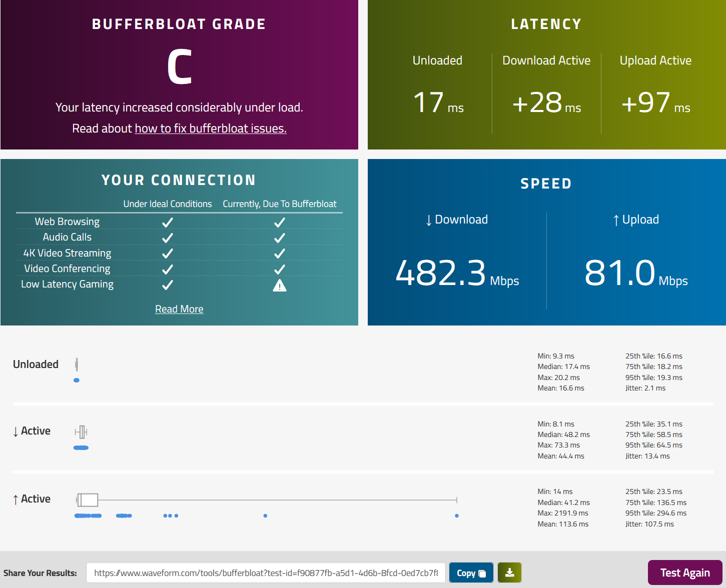Click the checkmark for Audio Calls under bufferbloat
726x588 pixels.
point(280,237)
